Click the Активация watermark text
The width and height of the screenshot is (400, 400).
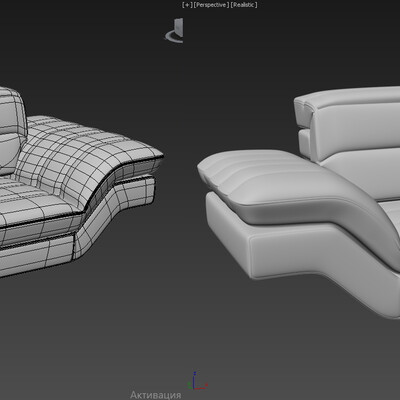click(x=156, y=395)
